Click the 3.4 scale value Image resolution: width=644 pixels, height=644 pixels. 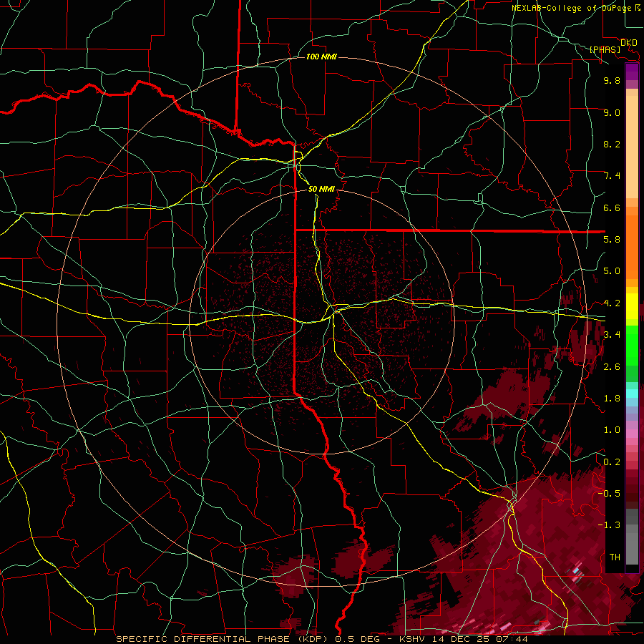point(612,335)
